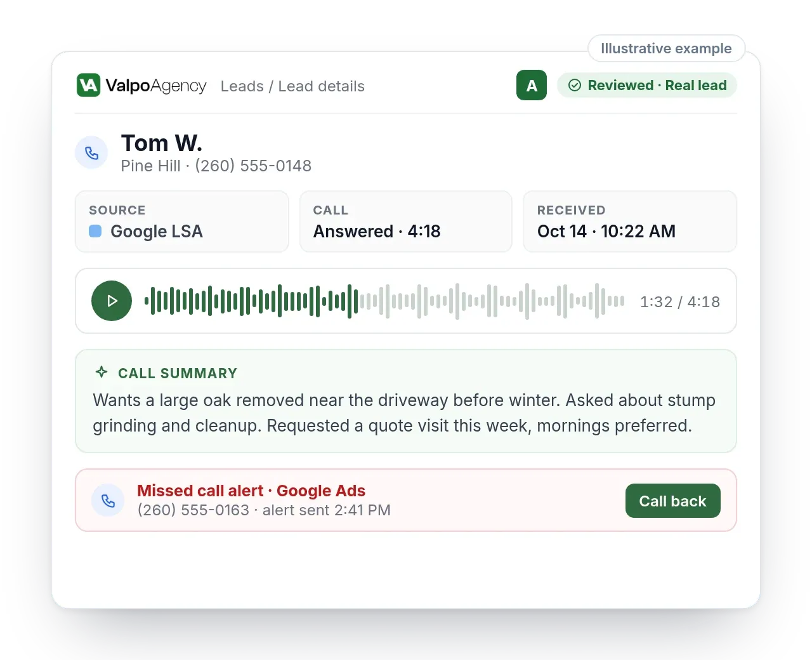Image resolution: width=812 pixels, height=660 pixels.
Task: Click the Oct 14 · 10:22 AM received value
Action: pos(606,231)
